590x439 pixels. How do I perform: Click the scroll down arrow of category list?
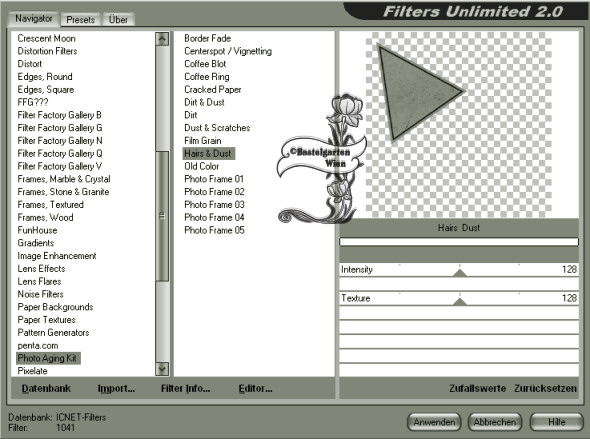162,369
